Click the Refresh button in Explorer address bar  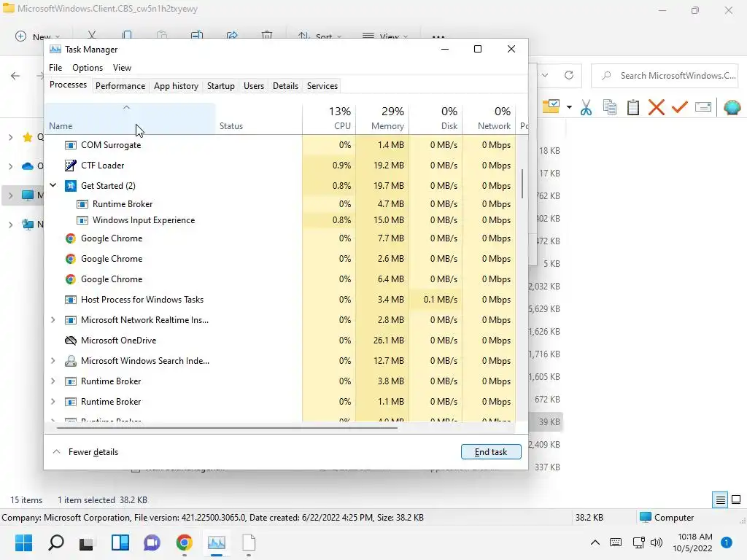(x=569, y=75)
